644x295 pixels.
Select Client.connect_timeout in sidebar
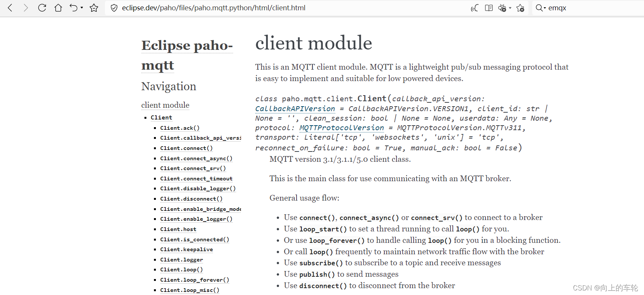coord(197,179)
